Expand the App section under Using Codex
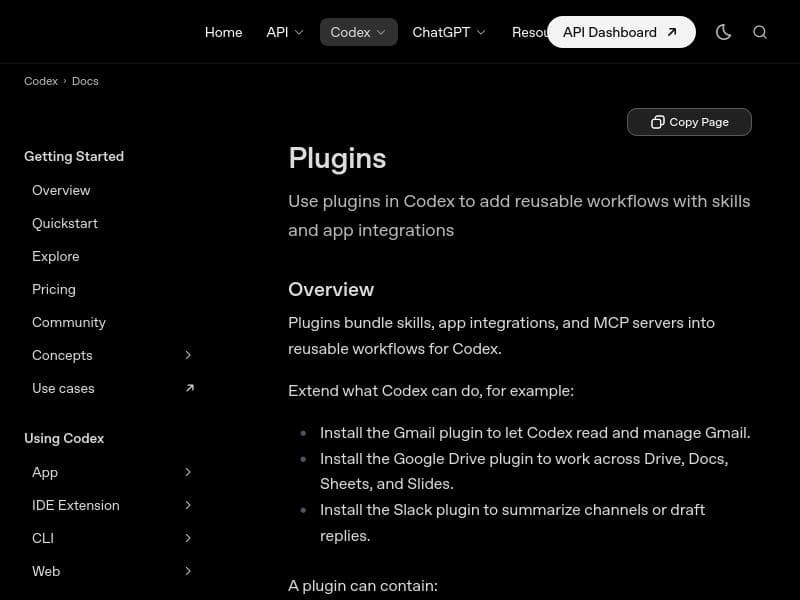This screenshot has width=800, height=600. [x=188, y=472]
